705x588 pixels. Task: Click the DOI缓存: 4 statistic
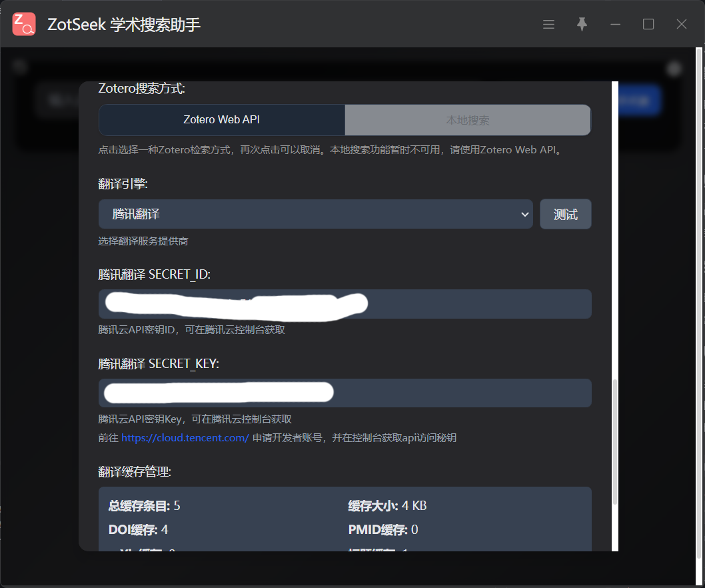tap(139, 529)
